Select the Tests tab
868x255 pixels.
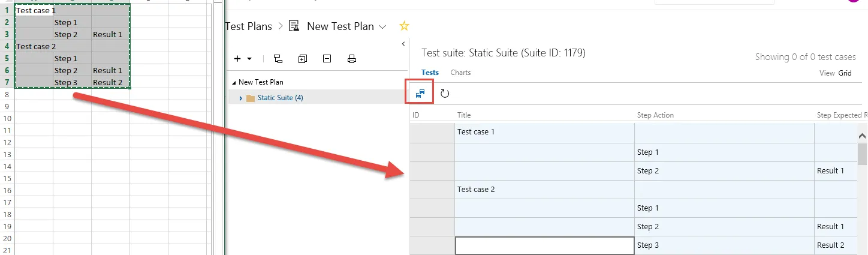430,73
